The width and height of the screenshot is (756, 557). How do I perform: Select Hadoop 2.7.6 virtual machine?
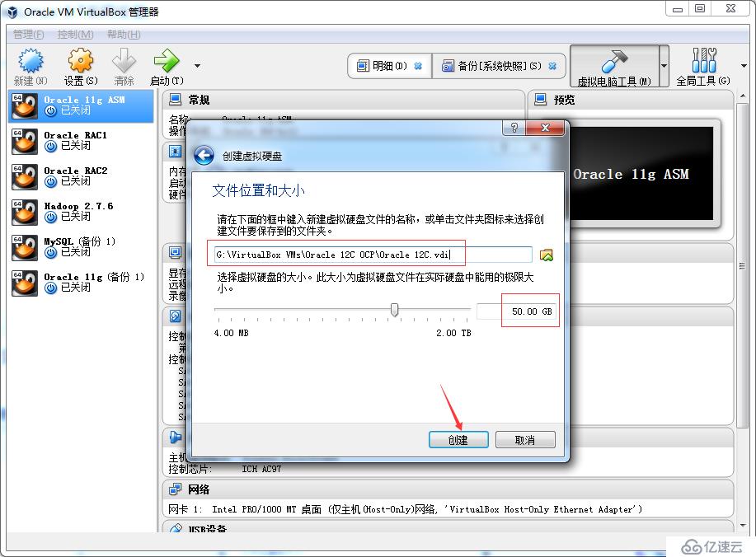pos(81,212)
